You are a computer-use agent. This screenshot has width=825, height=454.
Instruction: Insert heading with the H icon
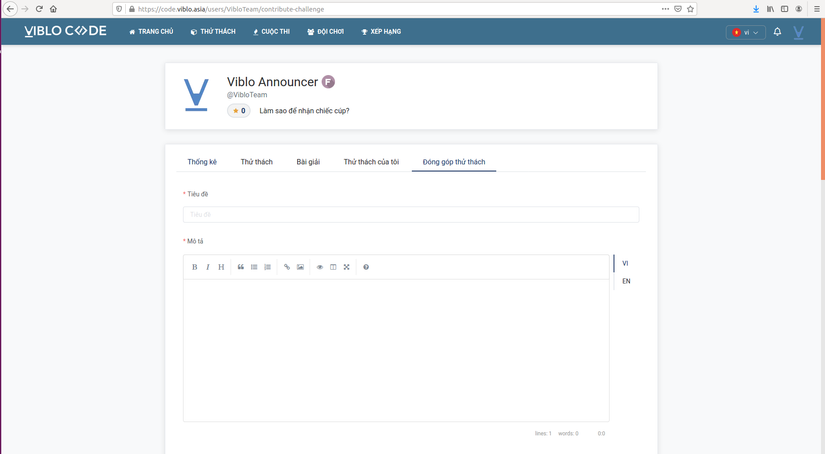[221, 267]
